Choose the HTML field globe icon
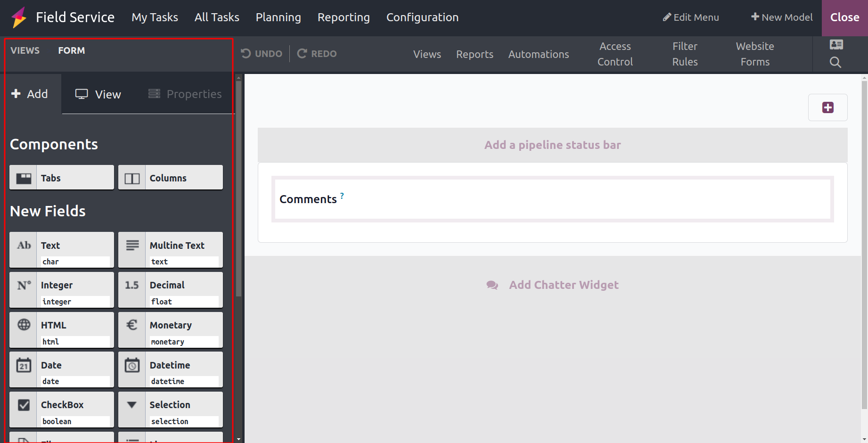 24,325
